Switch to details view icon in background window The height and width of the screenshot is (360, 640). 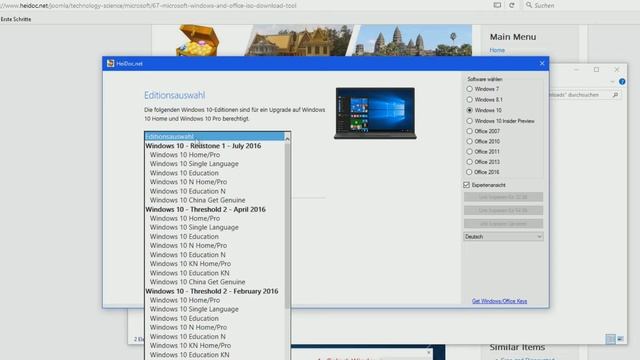pyautogui.click(x=610, y=339)
